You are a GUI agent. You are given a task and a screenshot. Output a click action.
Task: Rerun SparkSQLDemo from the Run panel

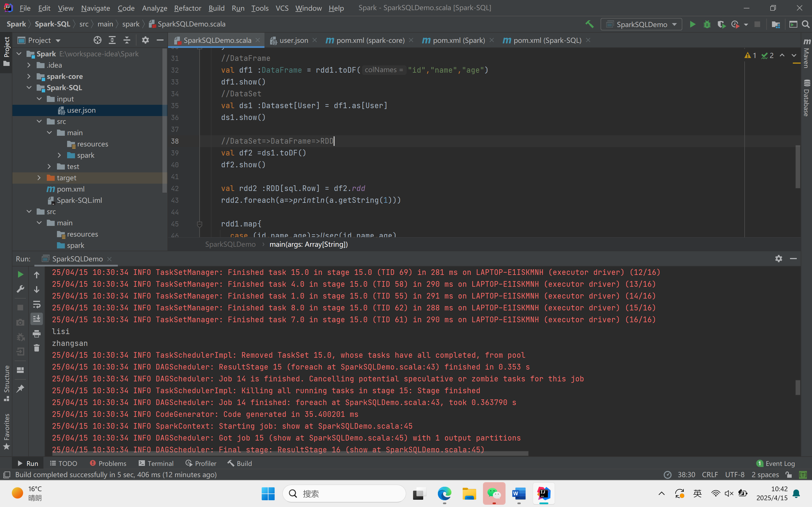(x=20, y=275)
